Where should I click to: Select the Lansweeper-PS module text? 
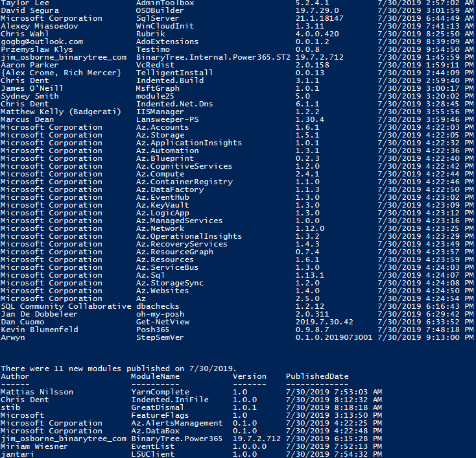167,119
